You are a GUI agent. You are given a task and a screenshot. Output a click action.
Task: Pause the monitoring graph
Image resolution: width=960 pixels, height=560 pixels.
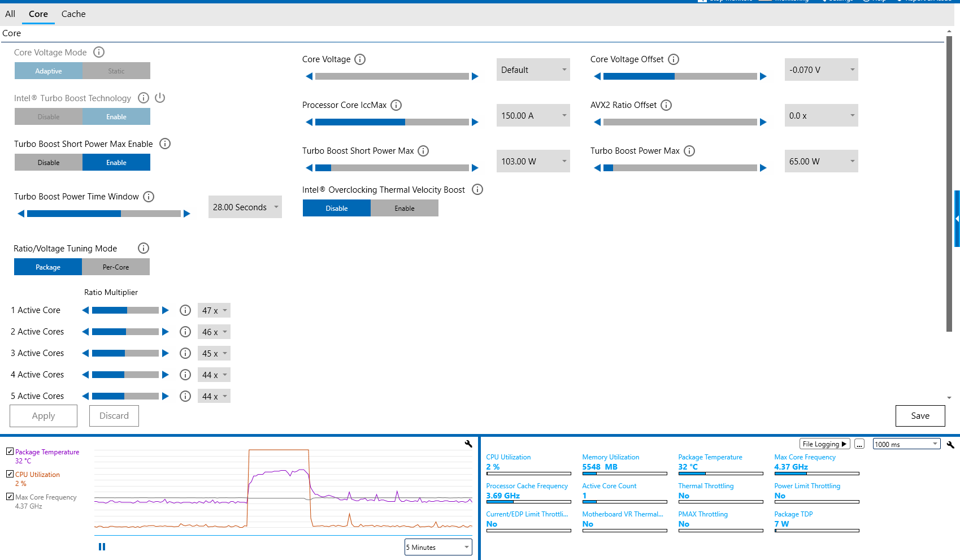(102, 546)
